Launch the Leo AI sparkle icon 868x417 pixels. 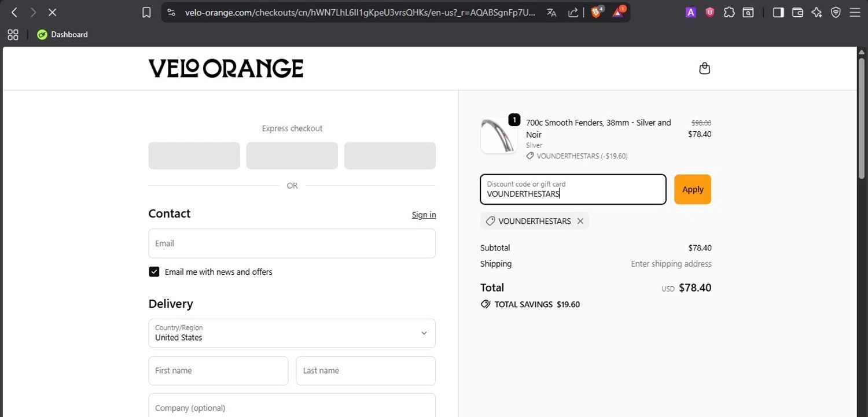[x=816, y=12]
